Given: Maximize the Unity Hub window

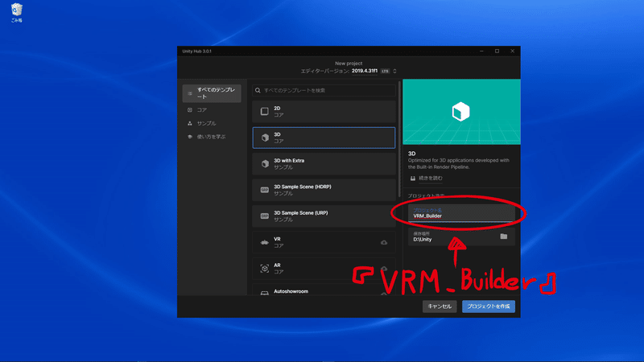Looking at the screenshot, I should 497,51.
